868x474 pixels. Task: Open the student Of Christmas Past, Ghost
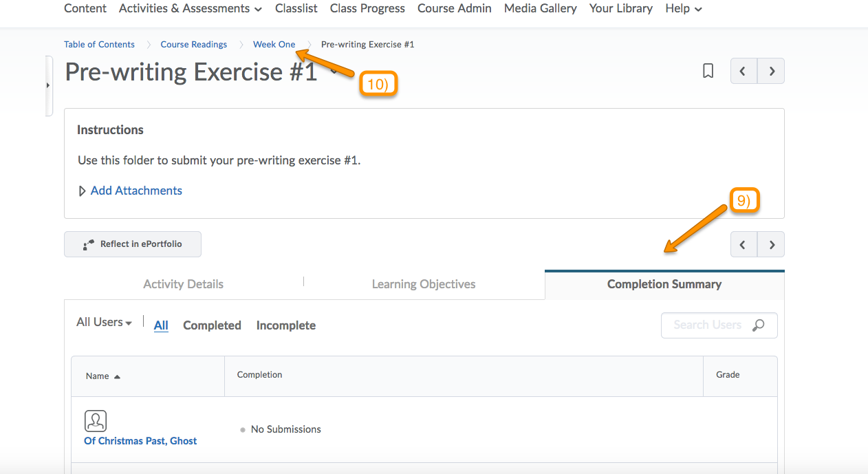[140, 440]
